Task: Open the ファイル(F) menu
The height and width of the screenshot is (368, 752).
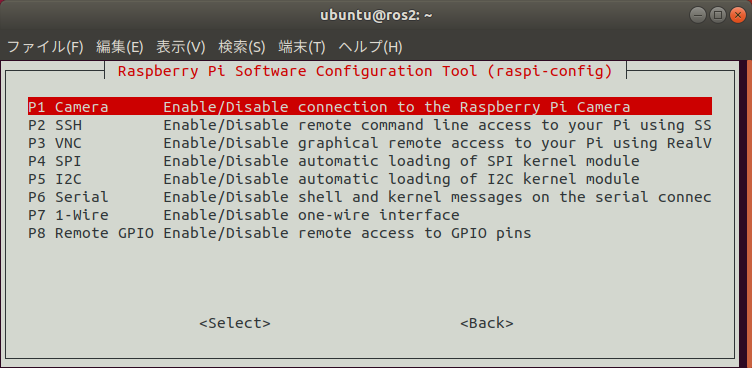Action: 45,47
